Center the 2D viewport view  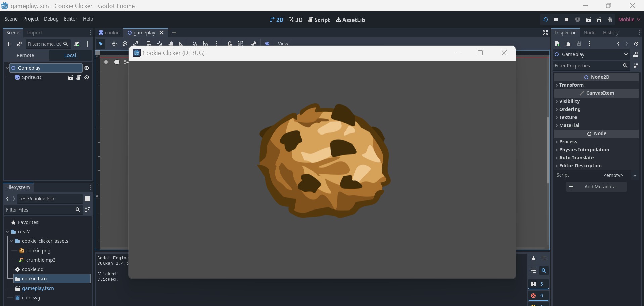pyautogui.click(x=106, y=62)
